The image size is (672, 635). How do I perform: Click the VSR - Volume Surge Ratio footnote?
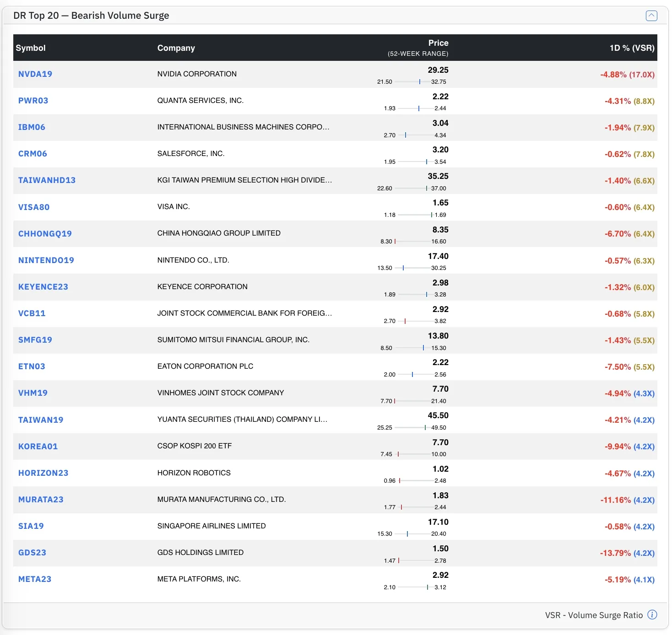pos(594,615)
